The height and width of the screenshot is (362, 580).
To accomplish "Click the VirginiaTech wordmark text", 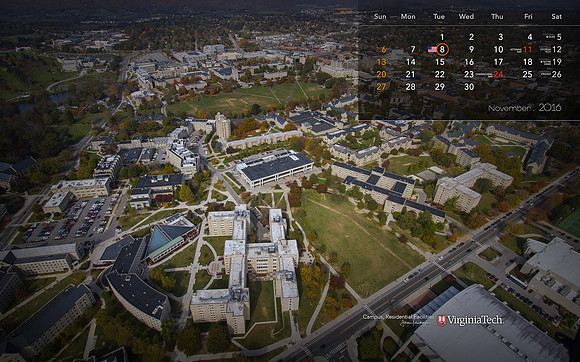I will coord(475,320).
